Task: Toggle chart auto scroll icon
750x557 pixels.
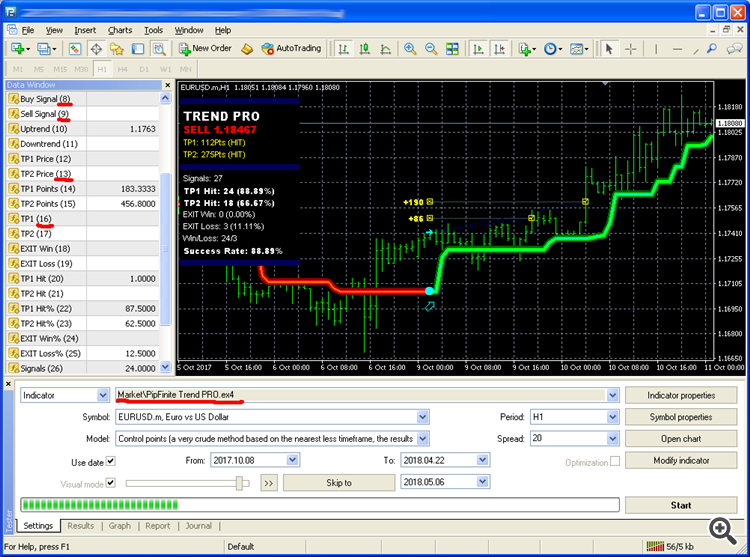Action: pyautogui.click(x=478, y=49)
